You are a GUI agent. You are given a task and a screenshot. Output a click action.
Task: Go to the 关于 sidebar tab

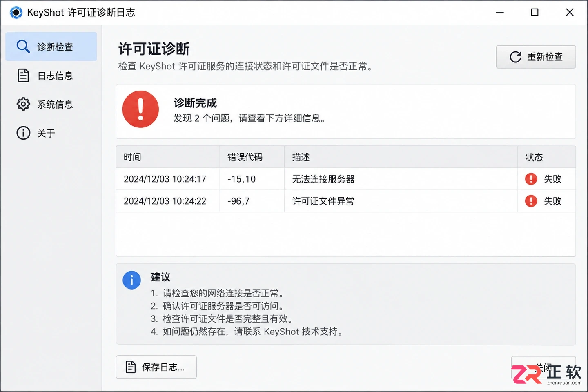coord(51,133)
